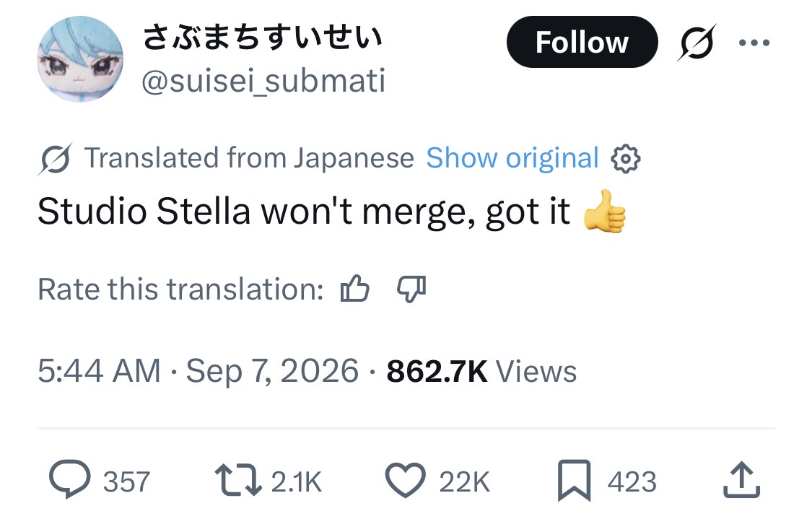Click the さぶまちすいせい display name
Image resolution: width=812 pixels, height=519 pixels.
click(x=263, y=38)
